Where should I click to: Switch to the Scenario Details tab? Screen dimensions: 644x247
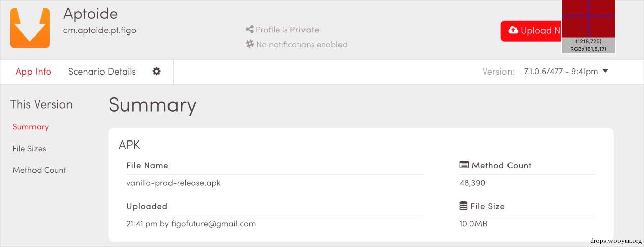[102, 72]
